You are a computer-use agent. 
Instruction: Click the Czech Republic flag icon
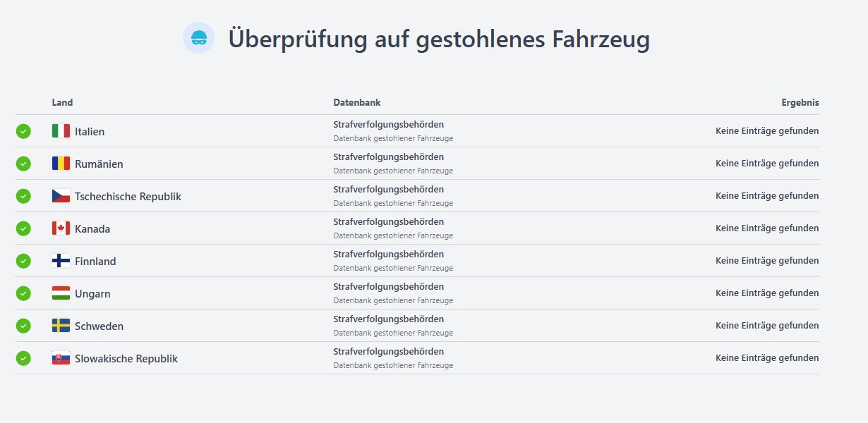[61, 196]
